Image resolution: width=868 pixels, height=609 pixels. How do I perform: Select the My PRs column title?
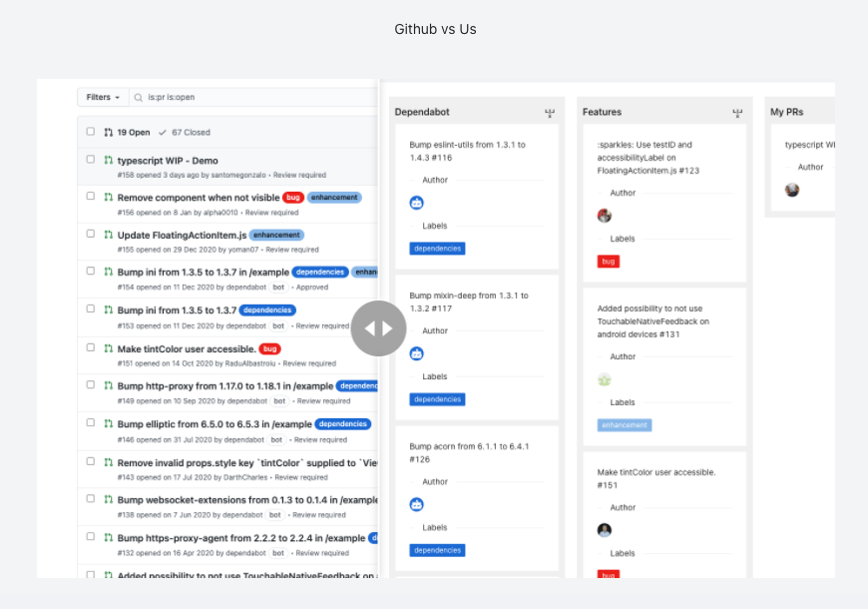[786, 112]
